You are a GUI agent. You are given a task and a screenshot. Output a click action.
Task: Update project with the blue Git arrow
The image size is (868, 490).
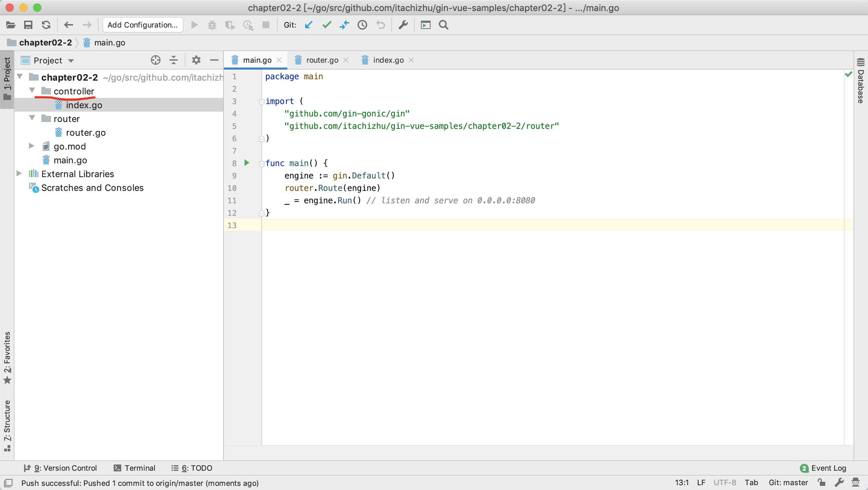(309, 25)
